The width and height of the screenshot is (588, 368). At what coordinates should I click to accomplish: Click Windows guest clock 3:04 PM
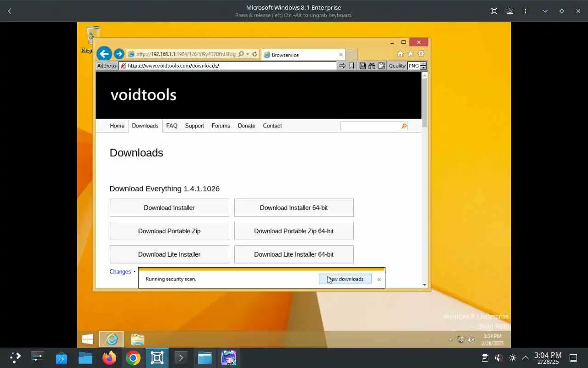[492, 339]
